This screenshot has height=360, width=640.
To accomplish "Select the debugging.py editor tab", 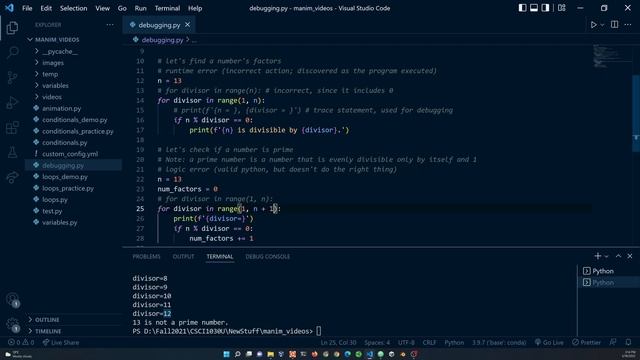I will 159,25.
